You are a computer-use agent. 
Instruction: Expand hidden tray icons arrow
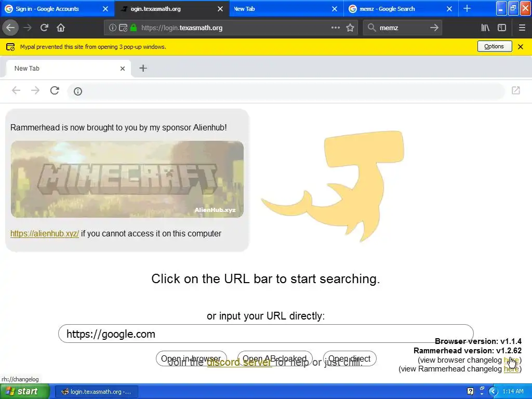pyautogui.click(x=493, y=392)
